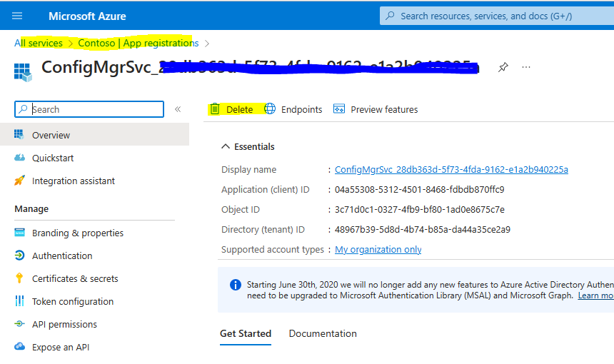Viewport: 614px width, 364px height.
Task: Switch to Get Started tab
Action: 246,333
